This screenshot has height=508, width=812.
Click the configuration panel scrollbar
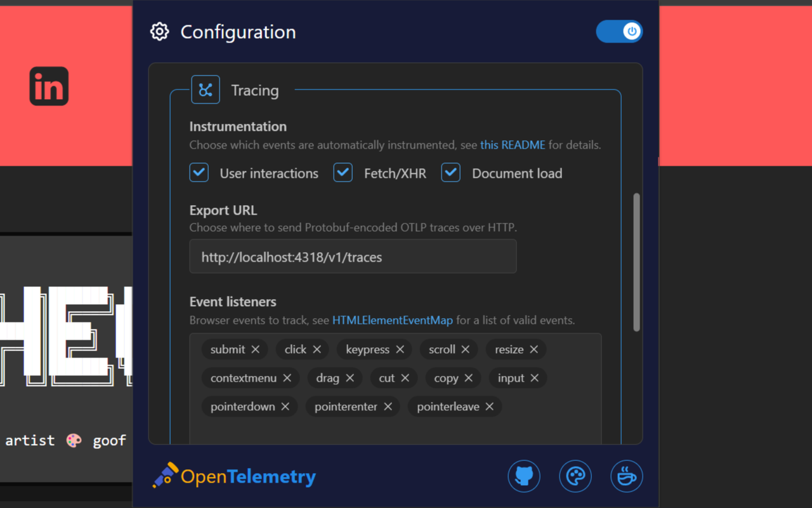pyautogui.click(x=636, y=264)
